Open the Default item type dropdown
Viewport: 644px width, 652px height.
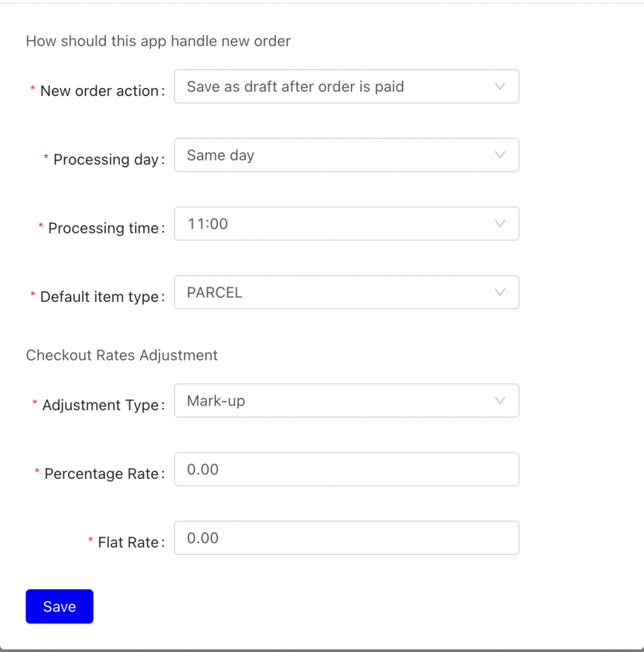coord(346,292)
